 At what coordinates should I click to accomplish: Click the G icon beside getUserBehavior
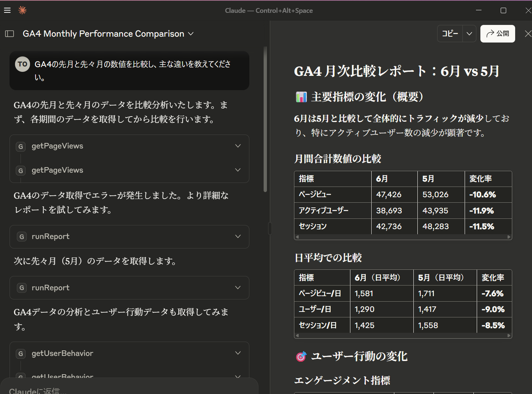[x=21, y=354]
